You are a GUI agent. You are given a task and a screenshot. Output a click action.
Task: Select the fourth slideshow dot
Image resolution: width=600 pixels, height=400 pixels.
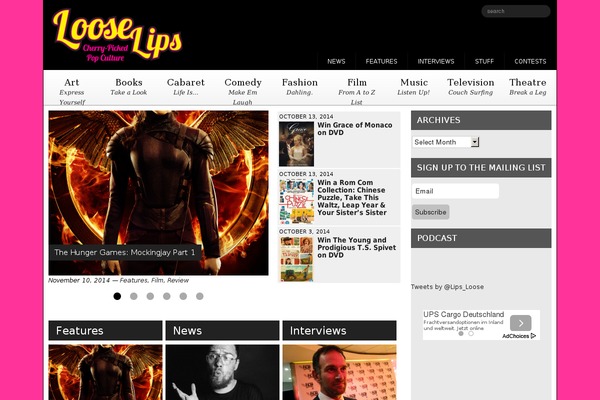click(166, 296)
